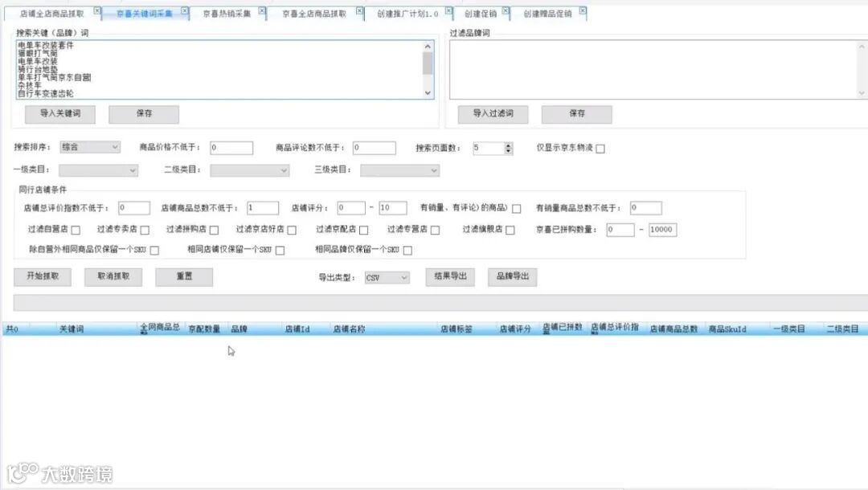Click 取消抓取 button
This screenshot has height=490, width=868.
[113, 276]
